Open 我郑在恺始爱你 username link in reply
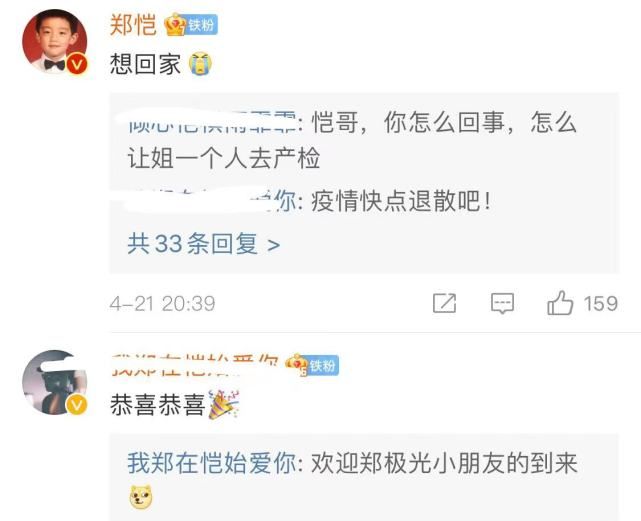The height and width of the screenshot is (521, 641). [x=212, y=463]
